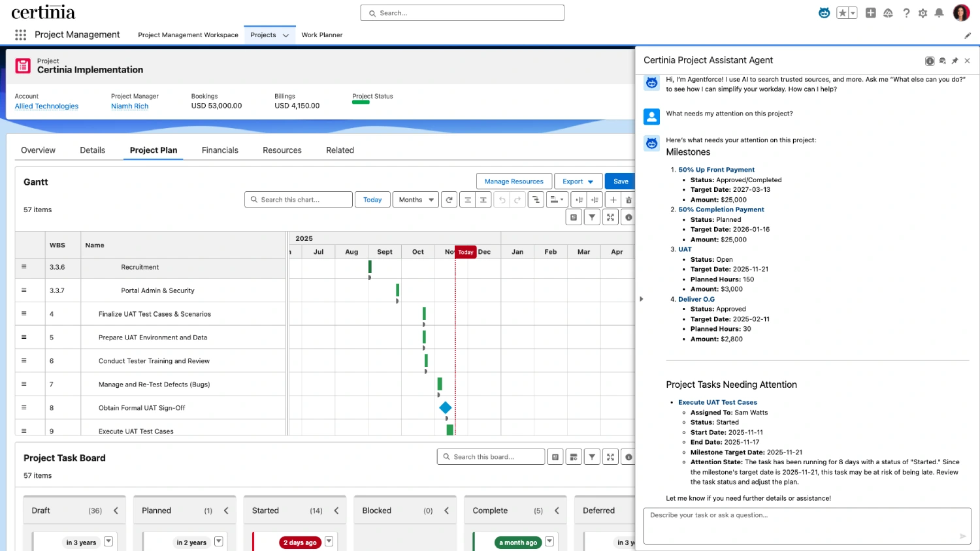
Task: Collapse the Draft column on the task board
Action: click(116, 510)
